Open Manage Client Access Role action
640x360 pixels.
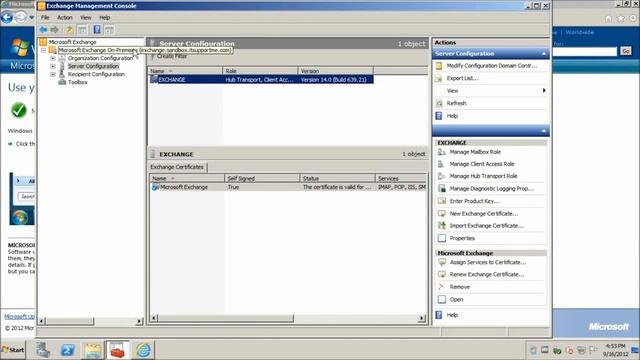point(482,164)
